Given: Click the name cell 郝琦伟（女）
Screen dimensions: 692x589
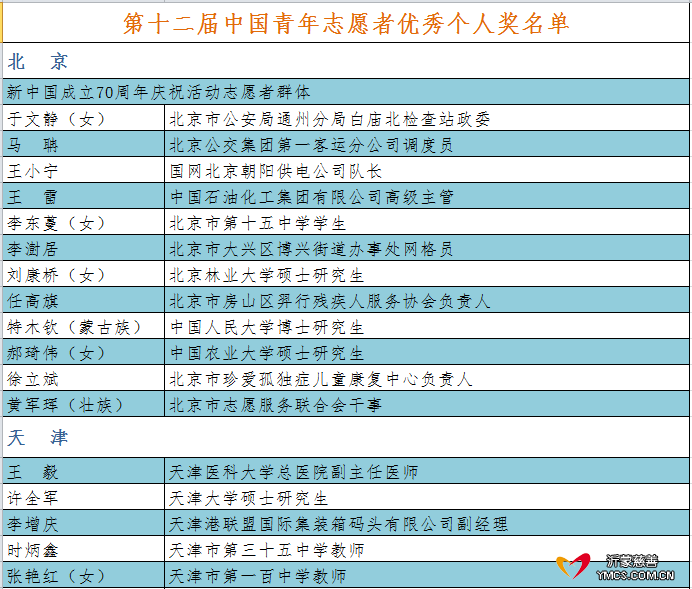Looking at the screenshot, I should tap(84, 352).
